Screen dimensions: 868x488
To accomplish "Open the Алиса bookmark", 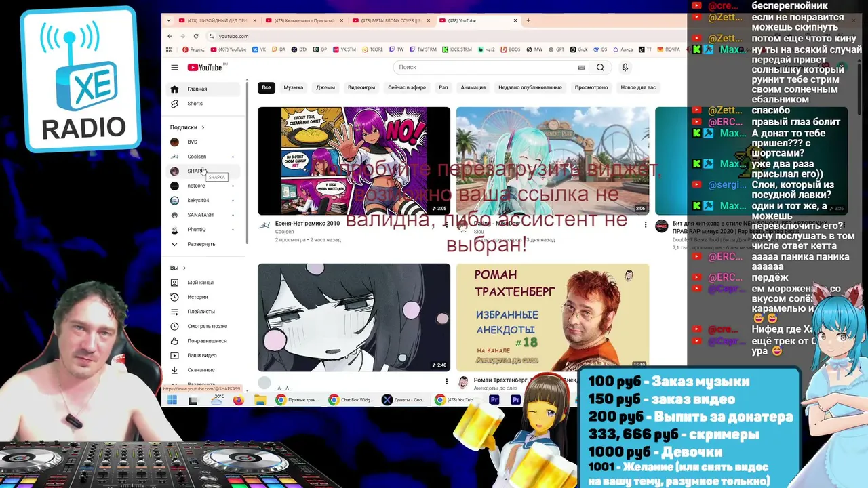I will point(623,49).
